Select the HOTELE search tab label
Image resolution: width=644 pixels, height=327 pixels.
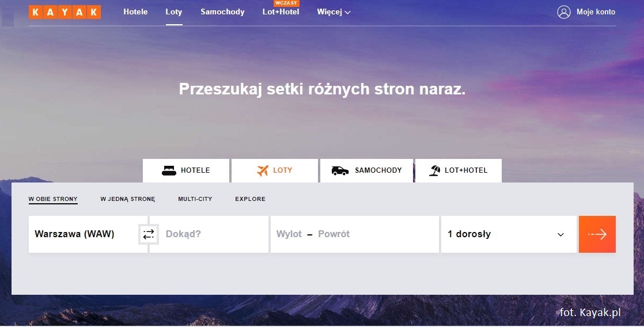coord(195,170)
